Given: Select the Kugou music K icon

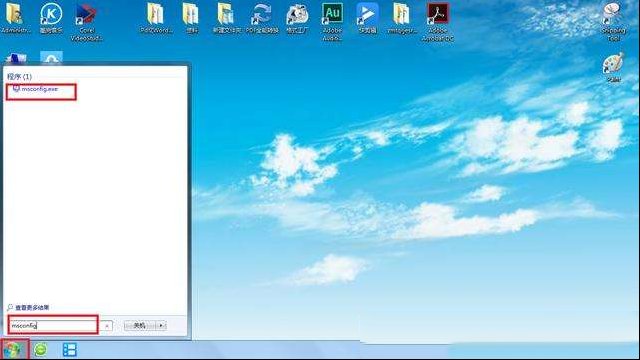Looking at the screenshot, I should coord(51,18).
